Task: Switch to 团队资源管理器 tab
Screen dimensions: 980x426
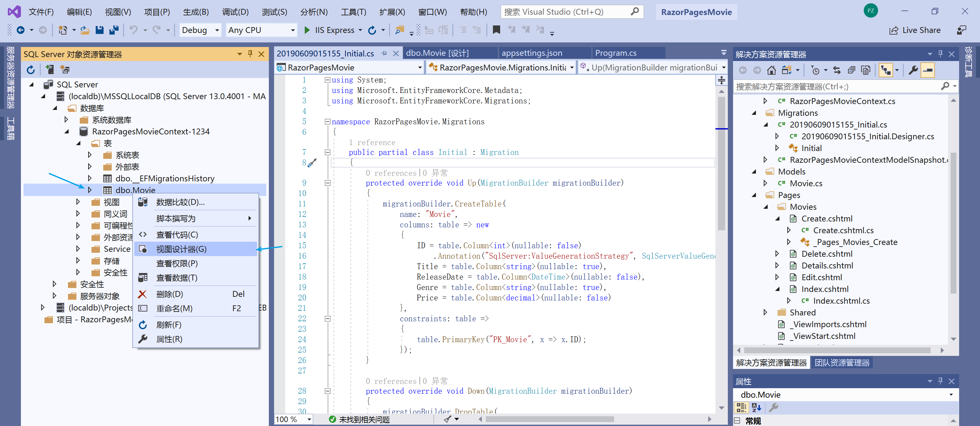Action: (x=841, y=362)
